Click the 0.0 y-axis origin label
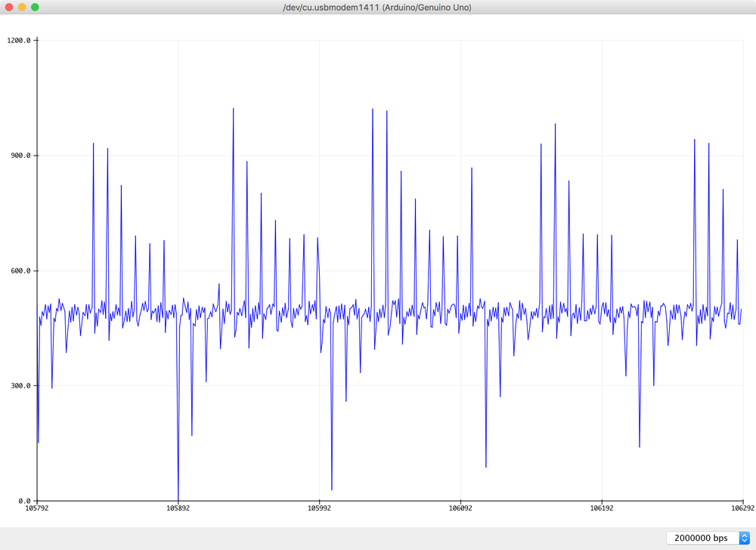This screenshot has width=756, height=550. point(23,501)
